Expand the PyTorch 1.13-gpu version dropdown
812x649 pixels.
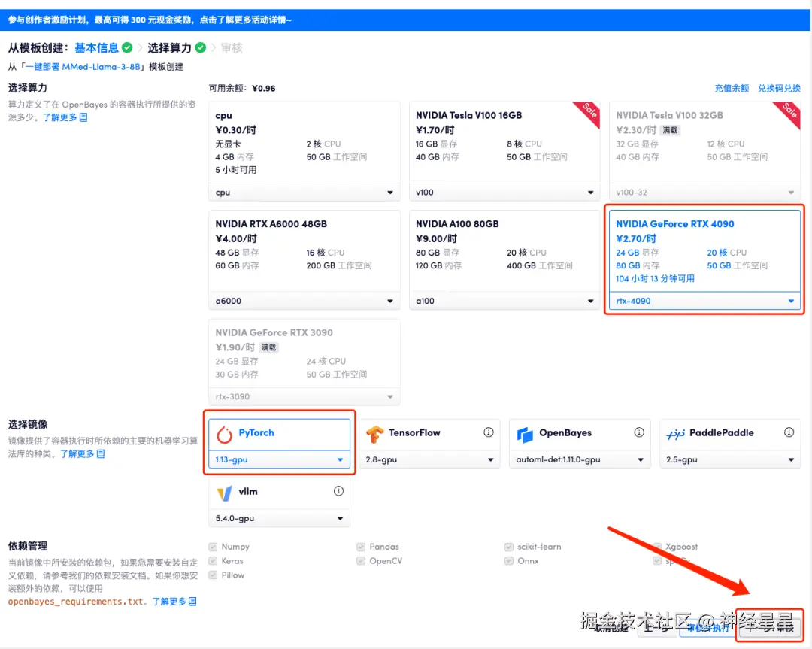click(x=279, y=459)
